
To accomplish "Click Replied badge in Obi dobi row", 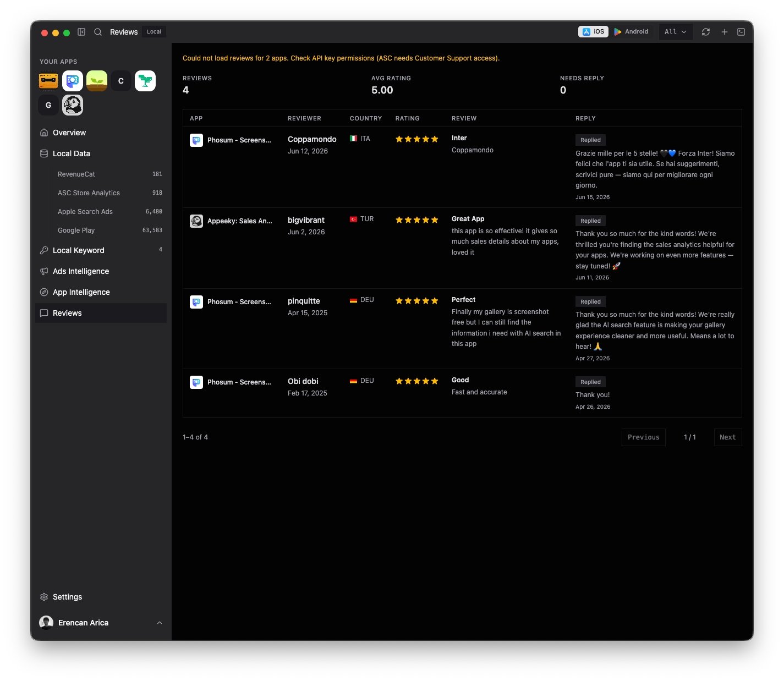I will (x=590, y=382).
